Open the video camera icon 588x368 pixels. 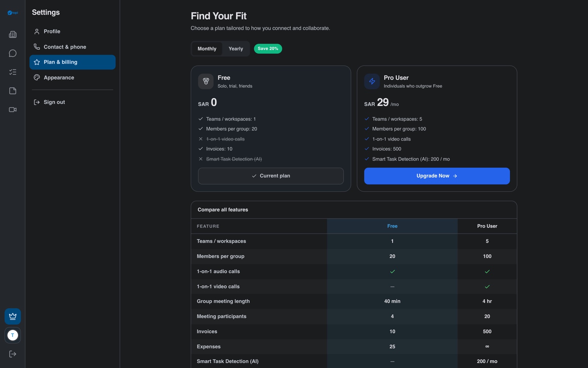coord(12,110)
